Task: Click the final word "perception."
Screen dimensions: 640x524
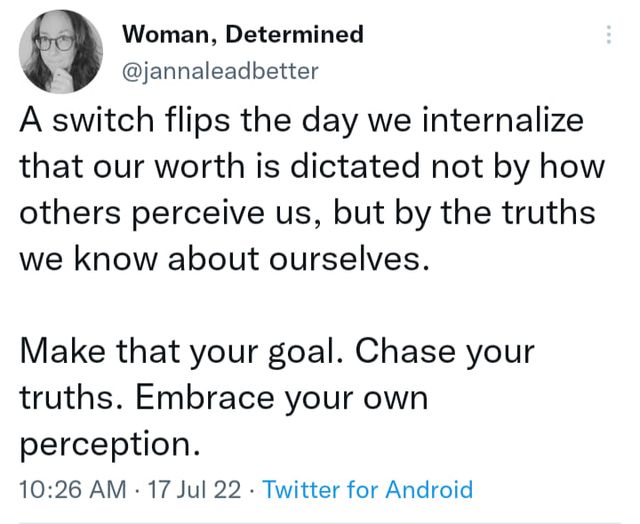Action: (x=102, y=441)
